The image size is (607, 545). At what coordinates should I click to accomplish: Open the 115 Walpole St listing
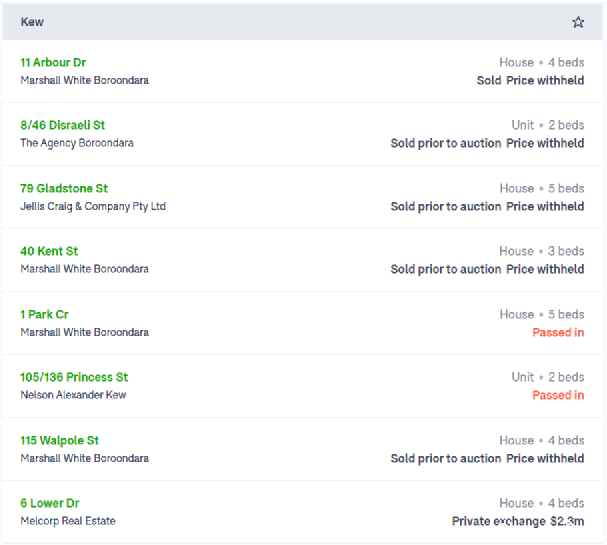59,440
